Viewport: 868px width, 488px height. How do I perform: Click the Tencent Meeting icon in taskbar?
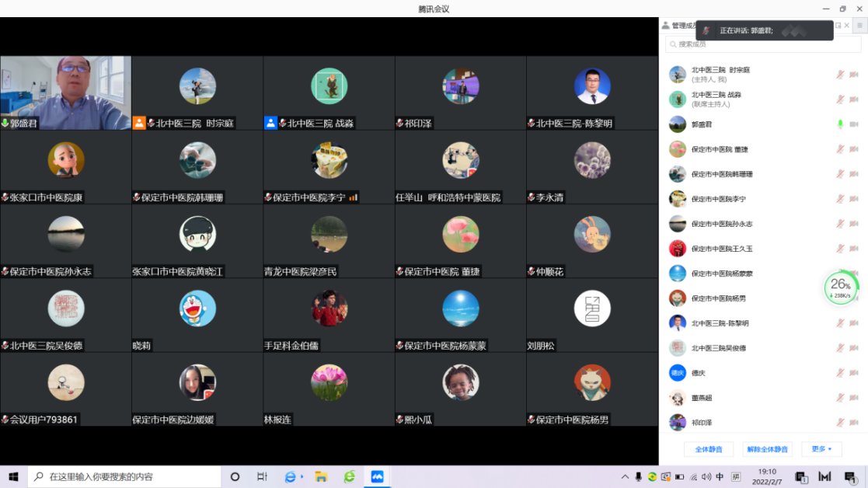[x=377, y=476]
